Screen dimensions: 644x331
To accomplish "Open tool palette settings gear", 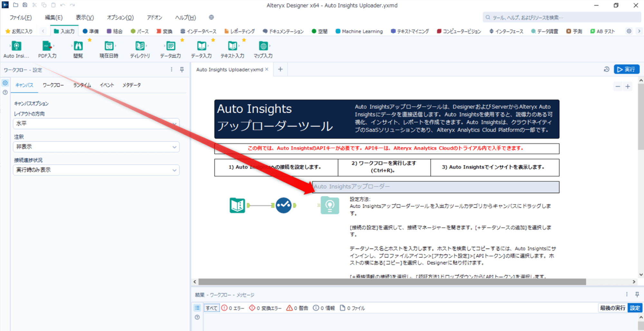I will (x=629, y=31).
